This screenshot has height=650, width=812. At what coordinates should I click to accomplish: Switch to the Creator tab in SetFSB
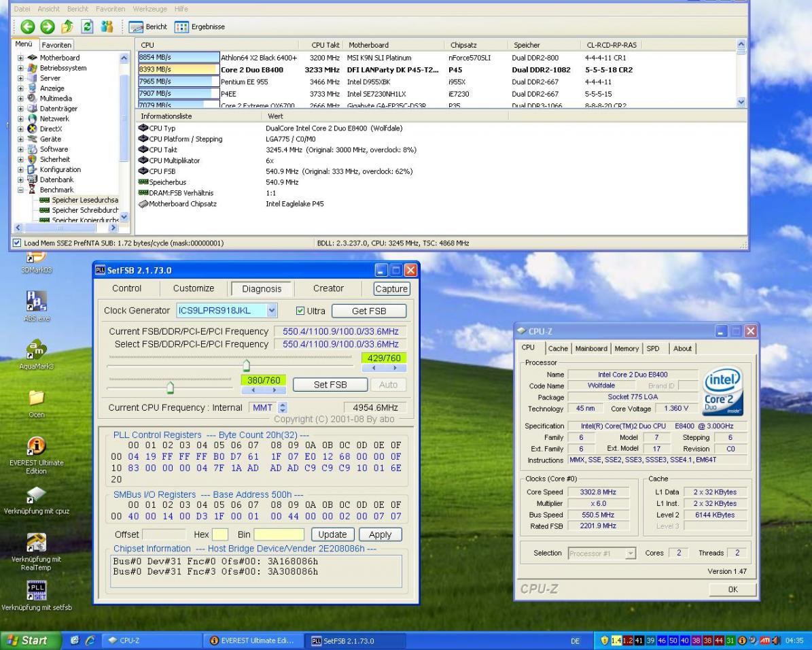328,288
